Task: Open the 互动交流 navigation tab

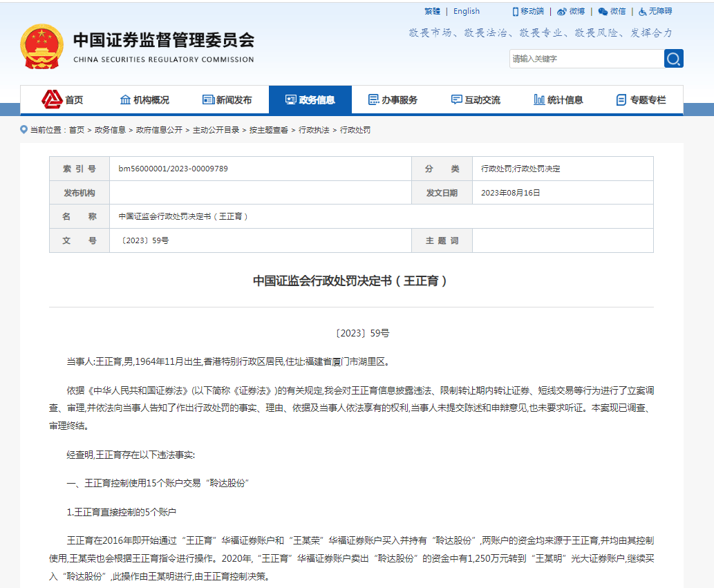Action: pos(476,100)
